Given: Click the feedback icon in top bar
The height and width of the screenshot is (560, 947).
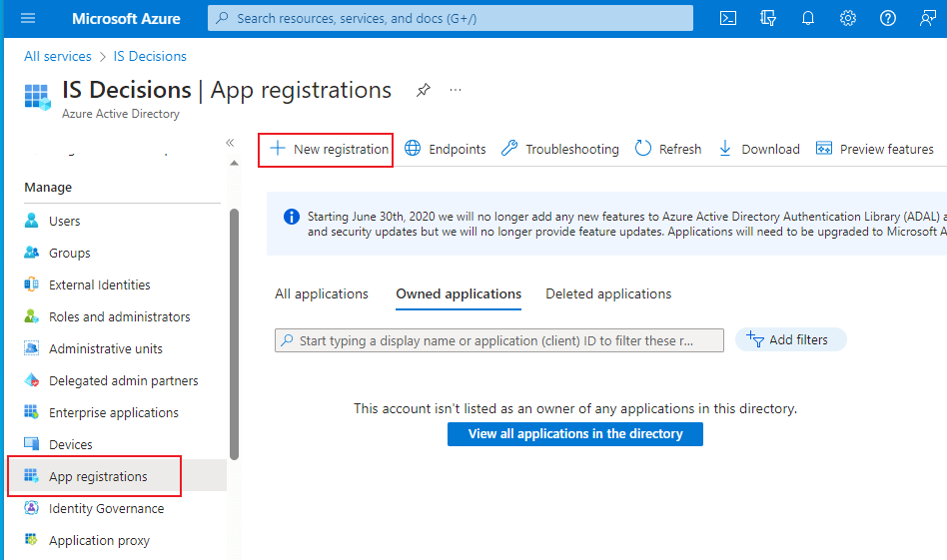Looking at the screenshot, I should (928, 18).
